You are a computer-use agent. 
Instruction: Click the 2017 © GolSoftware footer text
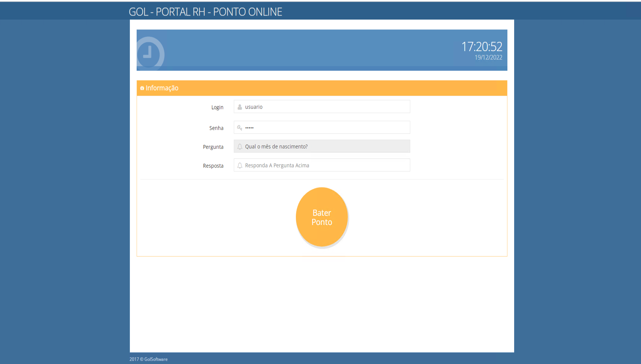pyautogui.click(x=148, y=359)
